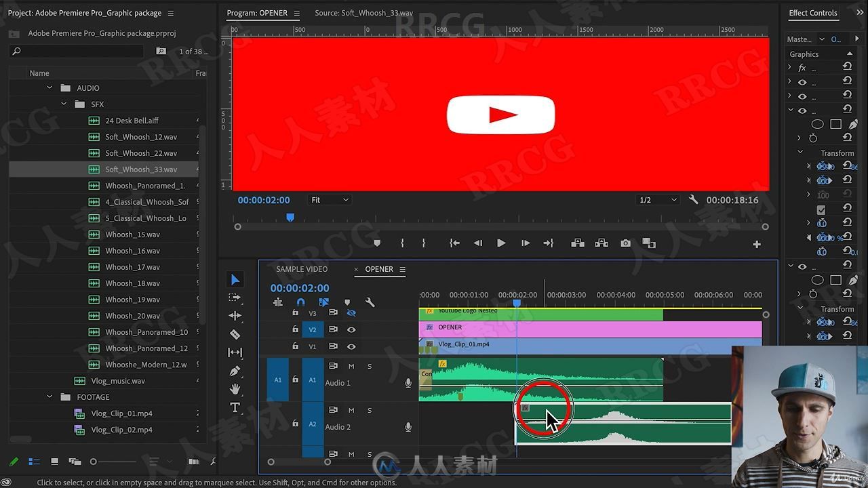The height and width of the screenshot is (488, 868).
Task: Click the Mark Out button
Action: click(x=424, y=243)
